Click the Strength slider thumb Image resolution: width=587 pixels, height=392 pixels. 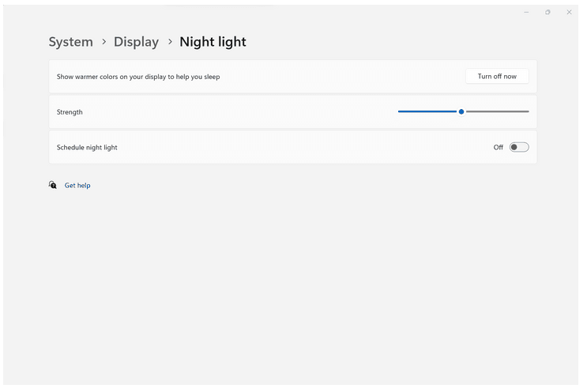(x=461, y=111)
